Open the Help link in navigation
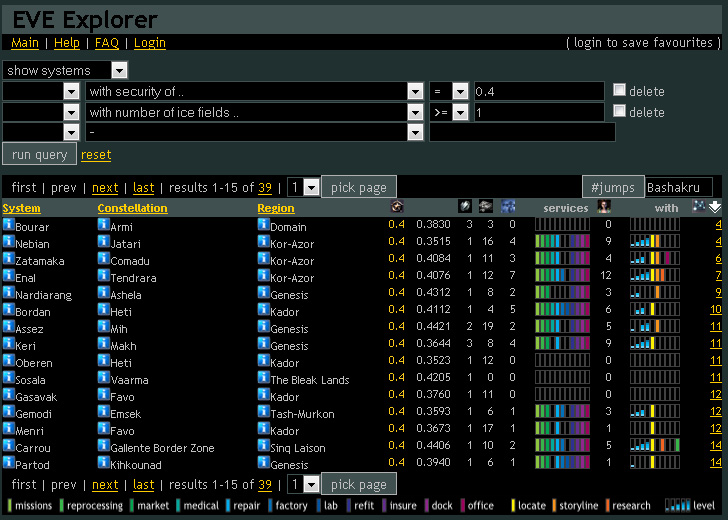This screenshot has width=728, height=520. (67, 43)
